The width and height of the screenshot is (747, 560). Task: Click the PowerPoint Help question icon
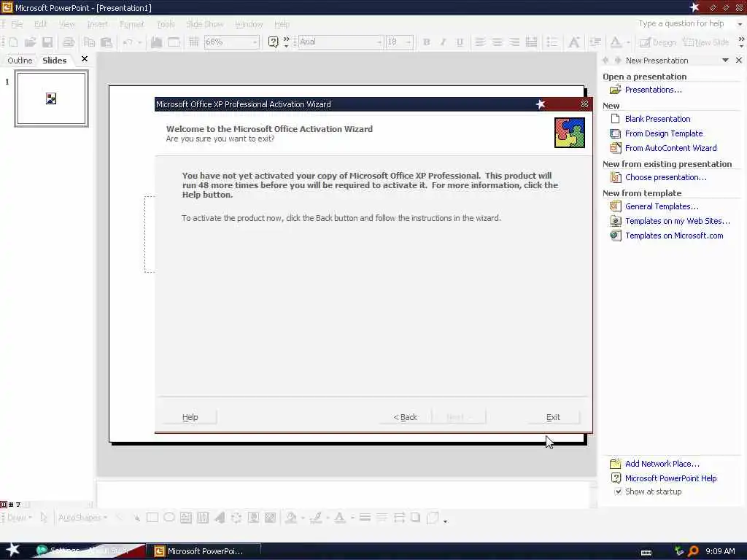(273, 42)
